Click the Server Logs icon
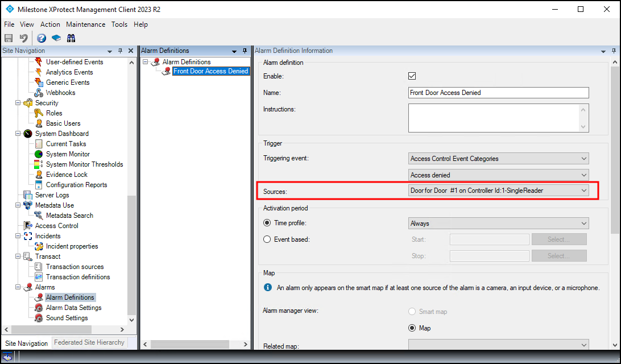This screenshot has width=621, height=364. coord(28,195)
